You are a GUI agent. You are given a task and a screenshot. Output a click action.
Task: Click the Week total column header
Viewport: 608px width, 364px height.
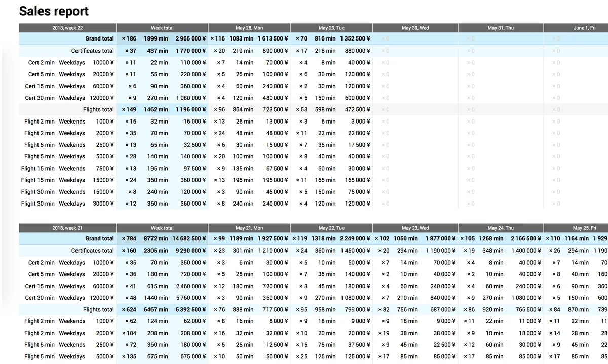(x=162, y=28)
